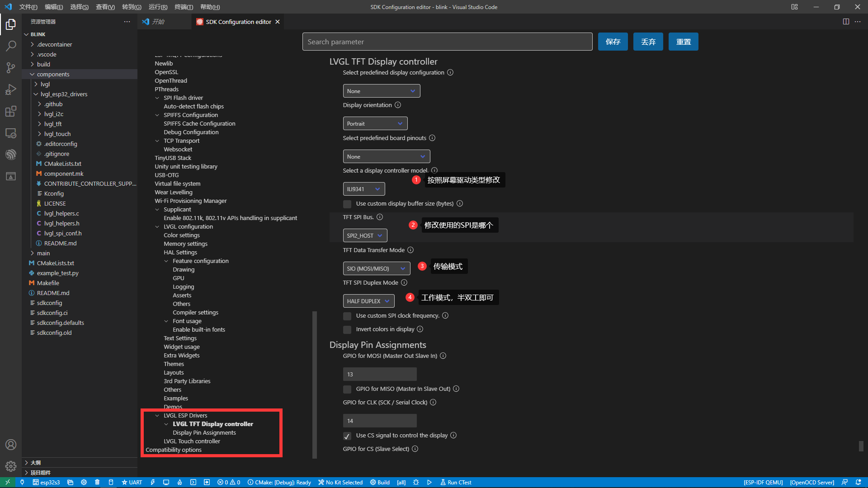Open the Run and Debug view
The width and height of the screenshot is (868, 488).
tap(11, 89)
